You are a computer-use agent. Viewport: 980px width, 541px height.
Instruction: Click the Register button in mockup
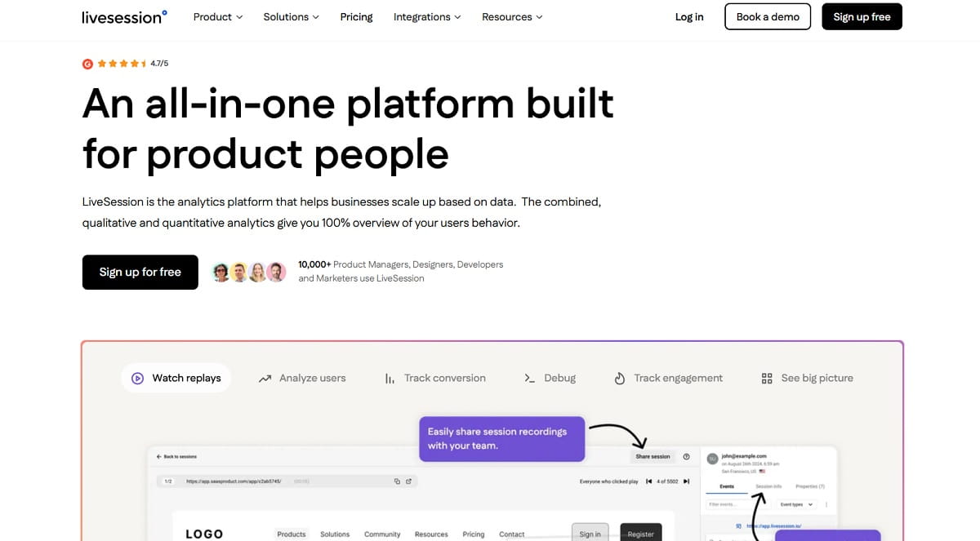(x=641, y=534)
